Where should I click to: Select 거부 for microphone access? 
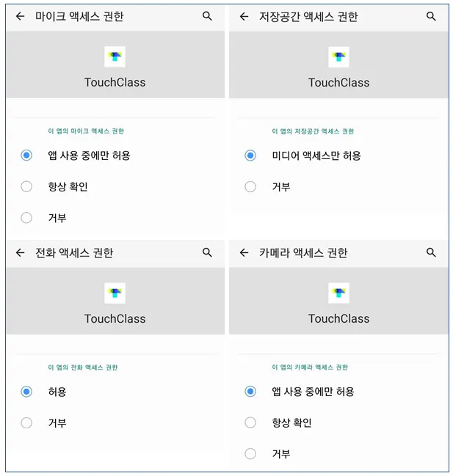[27, 218]
